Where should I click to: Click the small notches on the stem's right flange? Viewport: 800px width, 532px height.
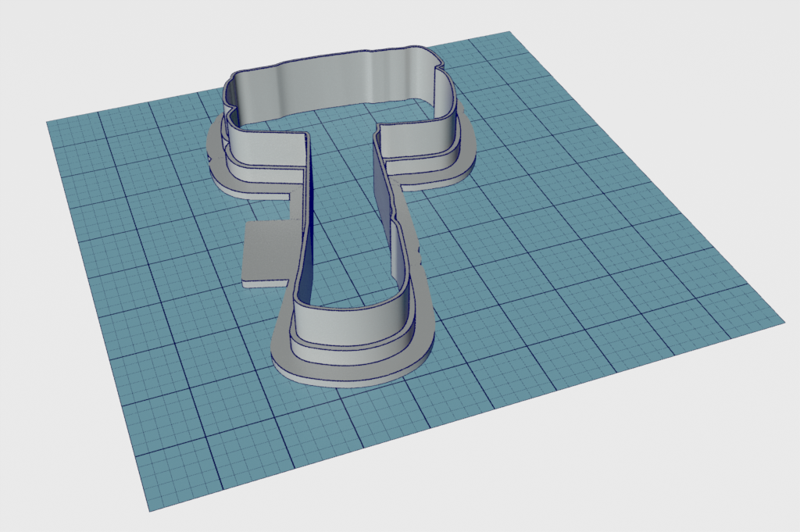(420, 252)
